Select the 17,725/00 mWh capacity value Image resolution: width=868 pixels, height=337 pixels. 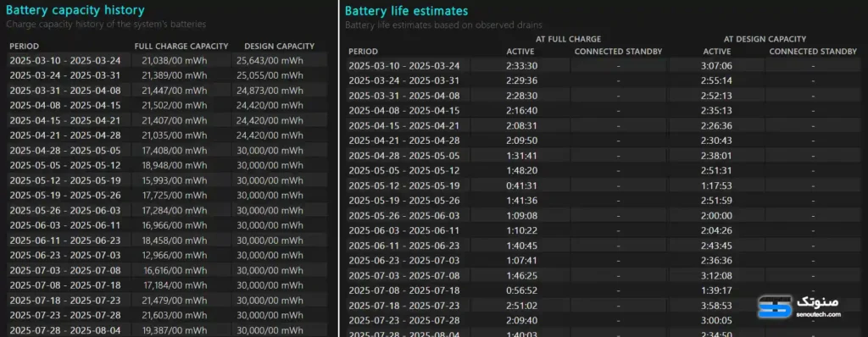(175, 196)
